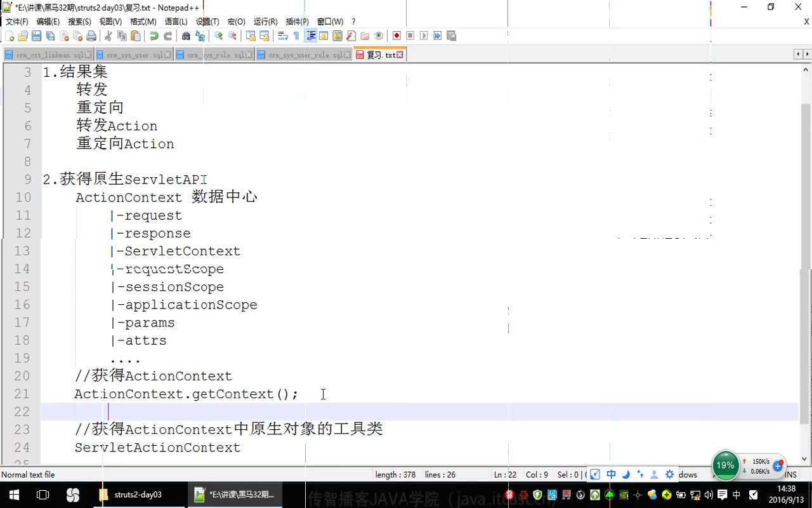Viewport: 812px width, 508px height.
Task: Click the Save recorded macro icon
Action: (x=452, y=36)
